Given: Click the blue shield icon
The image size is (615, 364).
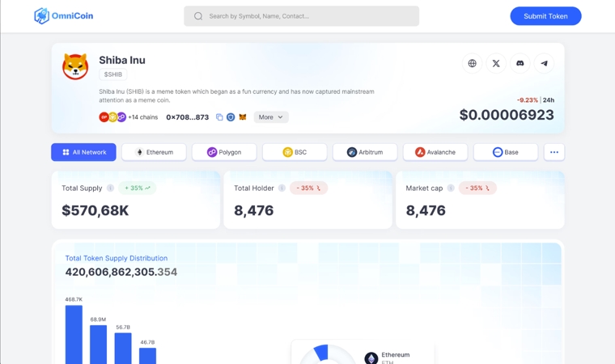Looking at the screenshot, I should click(x=231, y=117).
